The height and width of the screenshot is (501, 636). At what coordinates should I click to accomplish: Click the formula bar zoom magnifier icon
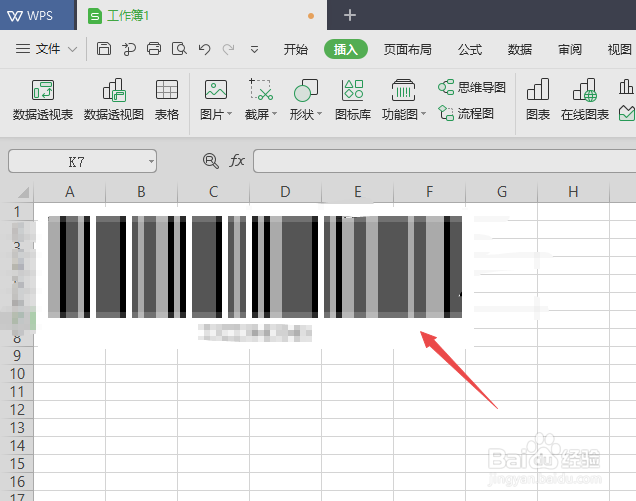211,161
